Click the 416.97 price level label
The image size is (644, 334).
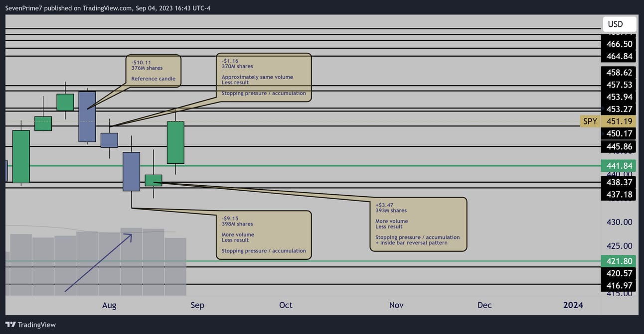[619, 285]
